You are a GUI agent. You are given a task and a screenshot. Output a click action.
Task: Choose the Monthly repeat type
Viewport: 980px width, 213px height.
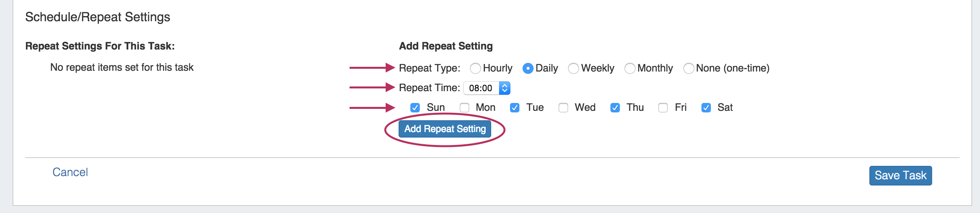pyautogui.click(x=630, y=68)
